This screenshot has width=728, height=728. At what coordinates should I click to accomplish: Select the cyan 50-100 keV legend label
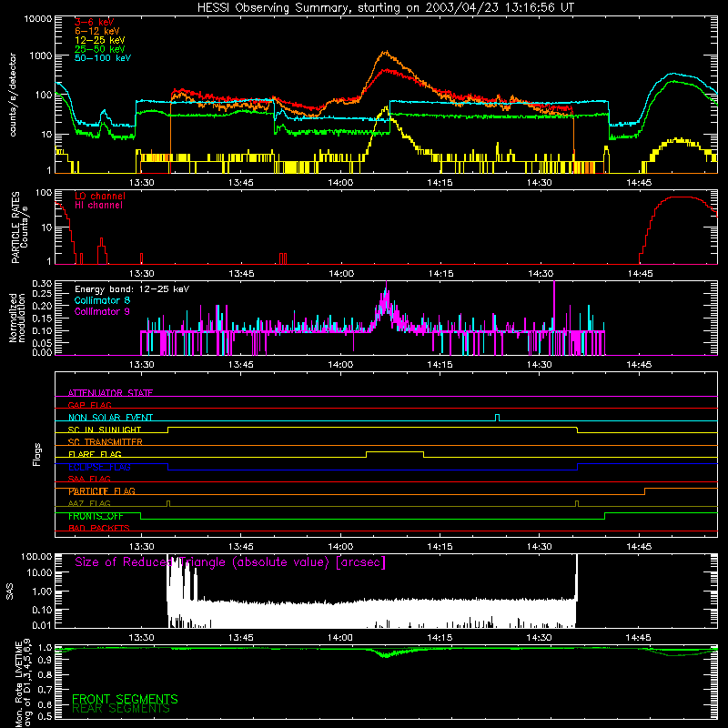103,58
